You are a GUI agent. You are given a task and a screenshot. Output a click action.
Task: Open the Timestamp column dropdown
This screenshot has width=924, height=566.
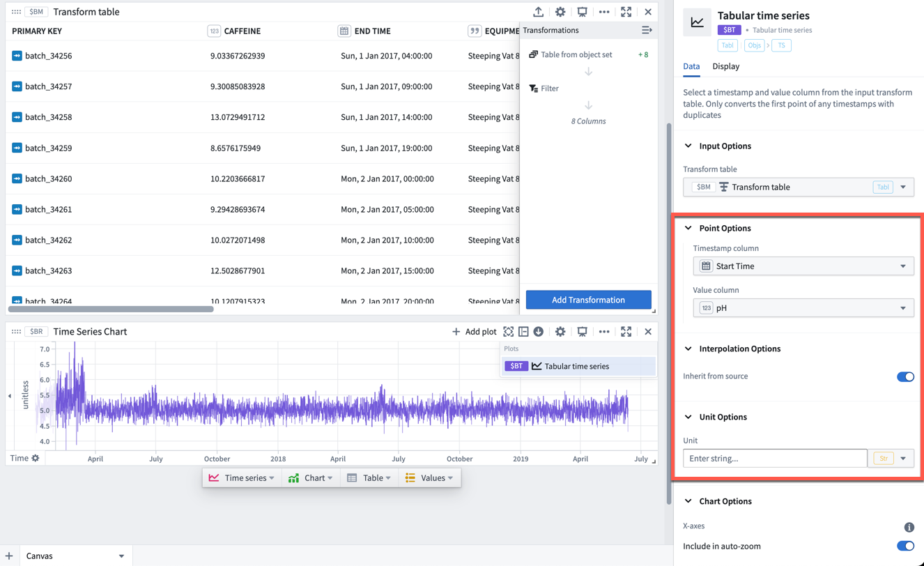coord(803,266)
